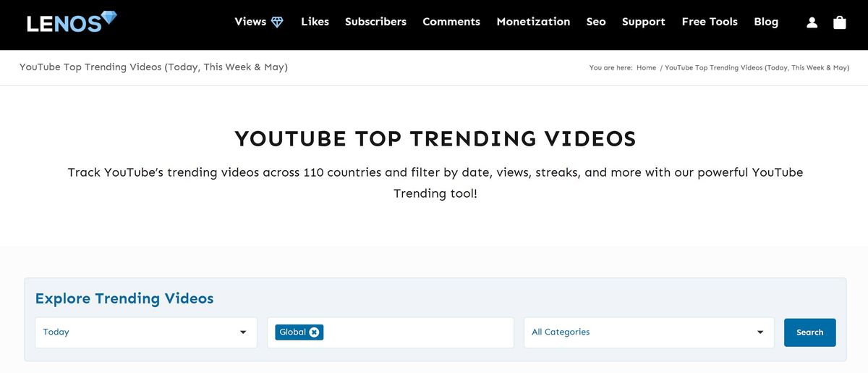Click the Search button
868x373 pixels.
810,332
